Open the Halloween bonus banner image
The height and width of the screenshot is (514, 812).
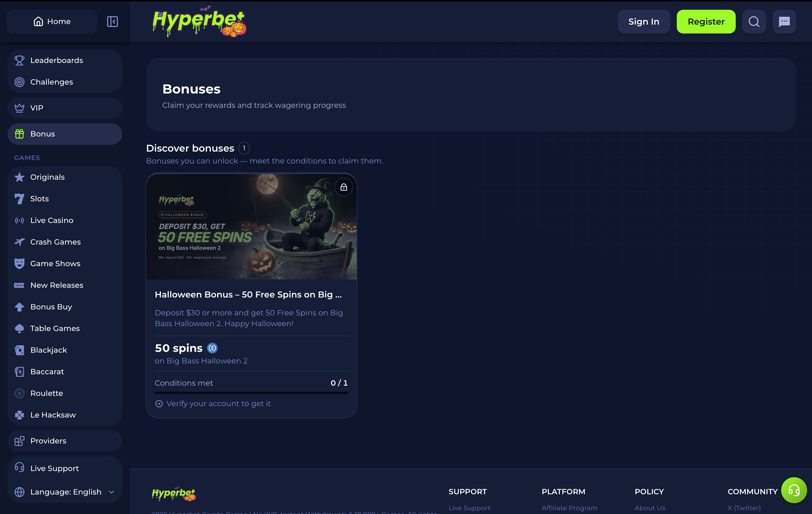pyautogui.click(x=251, y=226)
